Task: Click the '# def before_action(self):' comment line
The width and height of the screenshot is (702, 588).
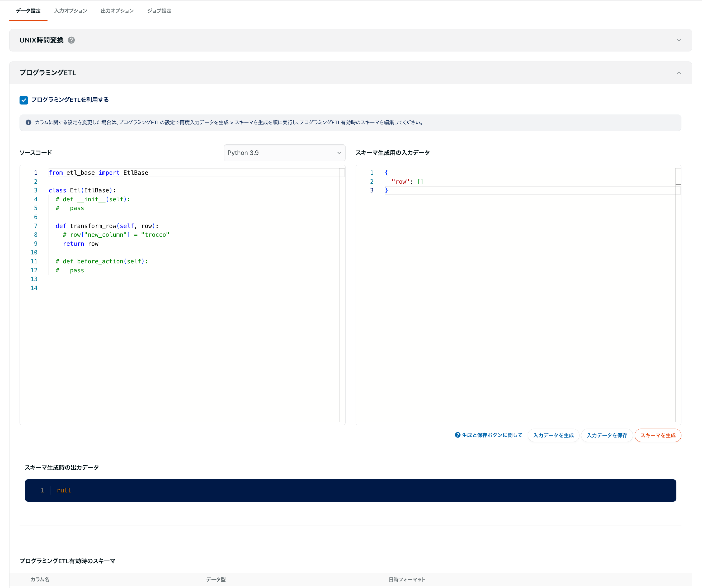Action: (102, 262)
